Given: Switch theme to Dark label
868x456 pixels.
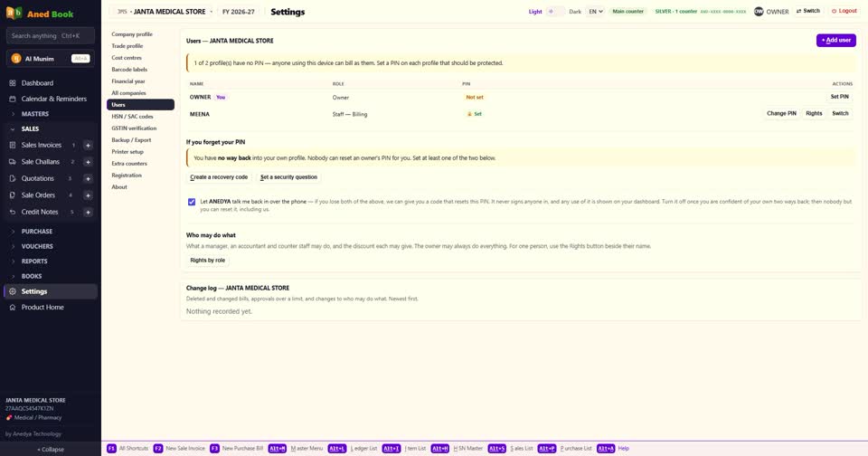Looking at the screenshot, I should point(575,12).
